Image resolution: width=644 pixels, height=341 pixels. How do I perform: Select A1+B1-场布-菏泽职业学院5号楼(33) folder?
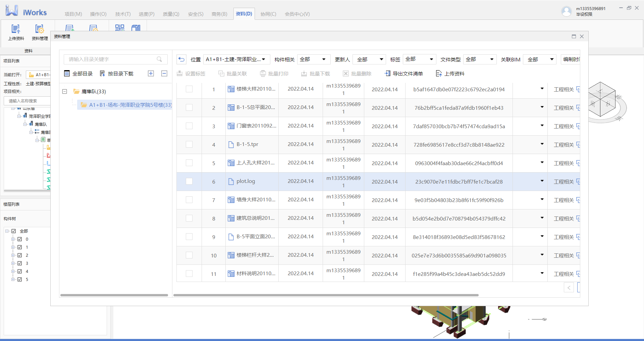125,105
